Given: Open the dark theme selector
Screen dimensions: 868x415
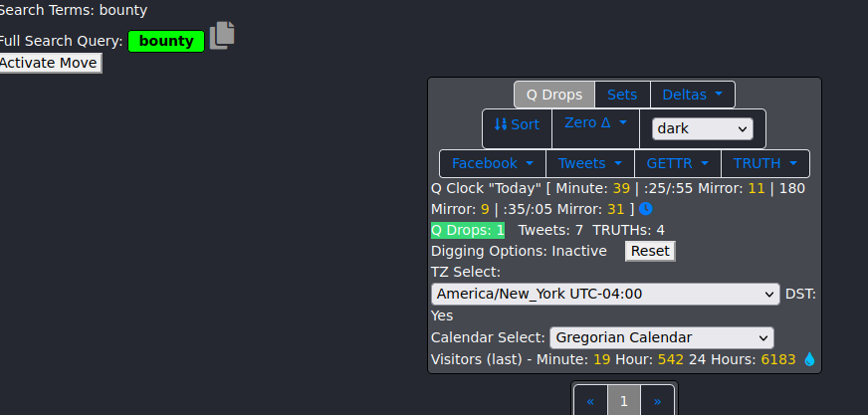Looking at the screenshot, I should pos(703,129).
